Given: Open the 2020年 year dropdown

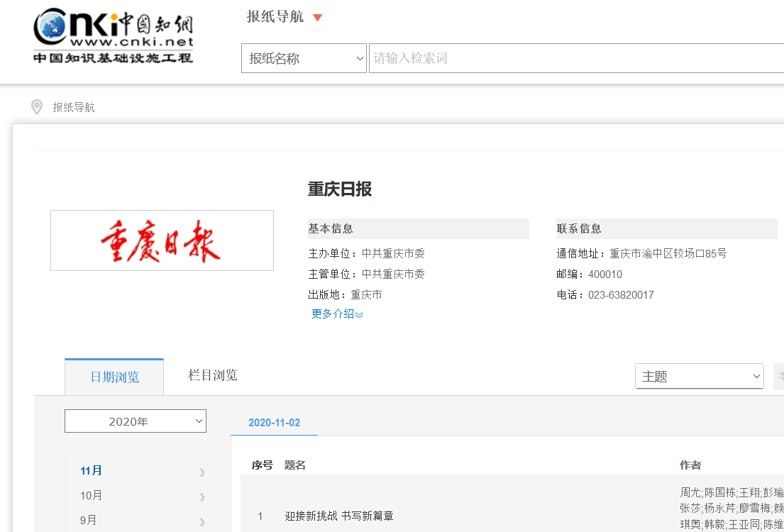Looking at the screenshot, I should 136,421.
